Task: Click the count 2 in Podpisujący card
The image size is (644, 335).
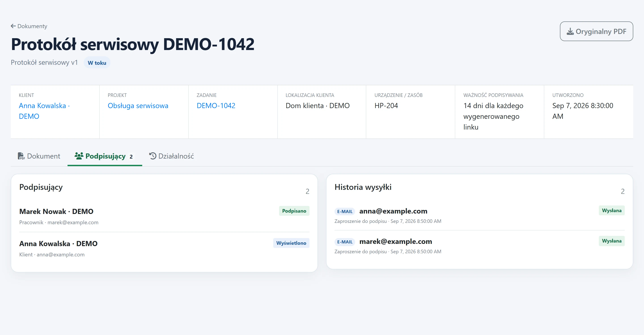Action: pos(307,191)
